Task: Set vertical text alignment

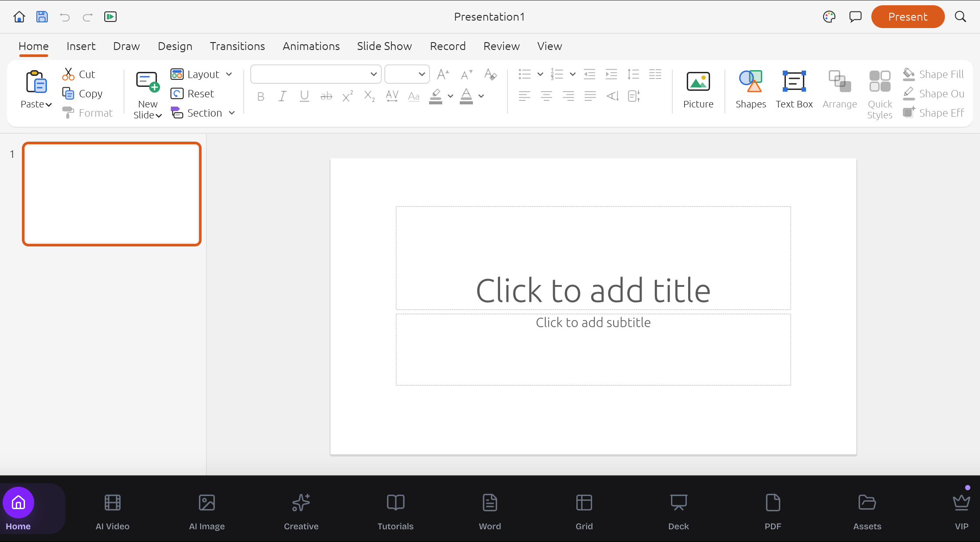Action: pos(634,96)
